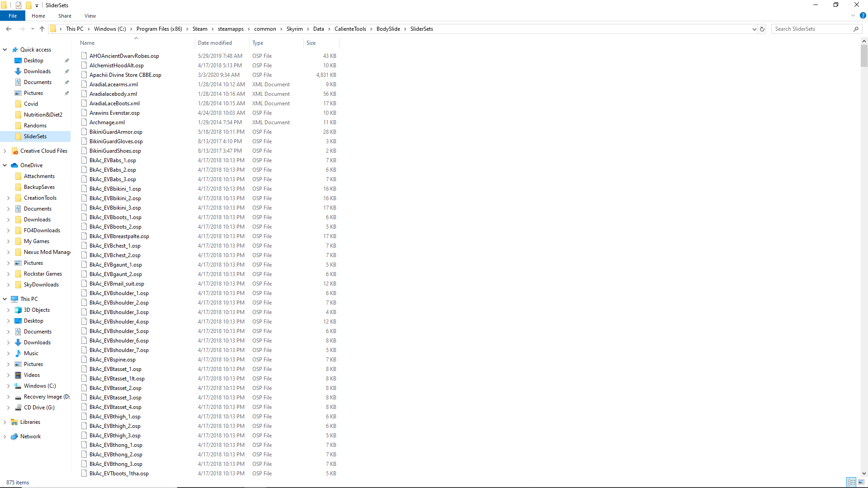The height and width of the screenshot is (488, 868).
Task: Open the address bar history dropdown
Action: (754, 29)
